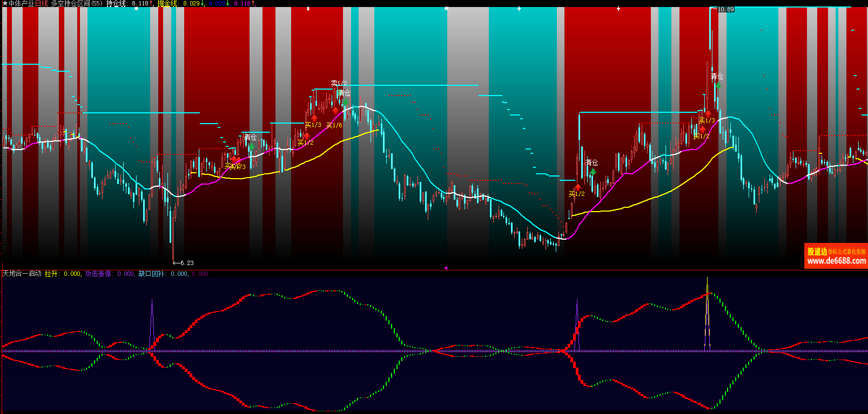Screen dimensions: 868x414
Task: Click the star icon before 中体产业
Action: tap(5, 3)
